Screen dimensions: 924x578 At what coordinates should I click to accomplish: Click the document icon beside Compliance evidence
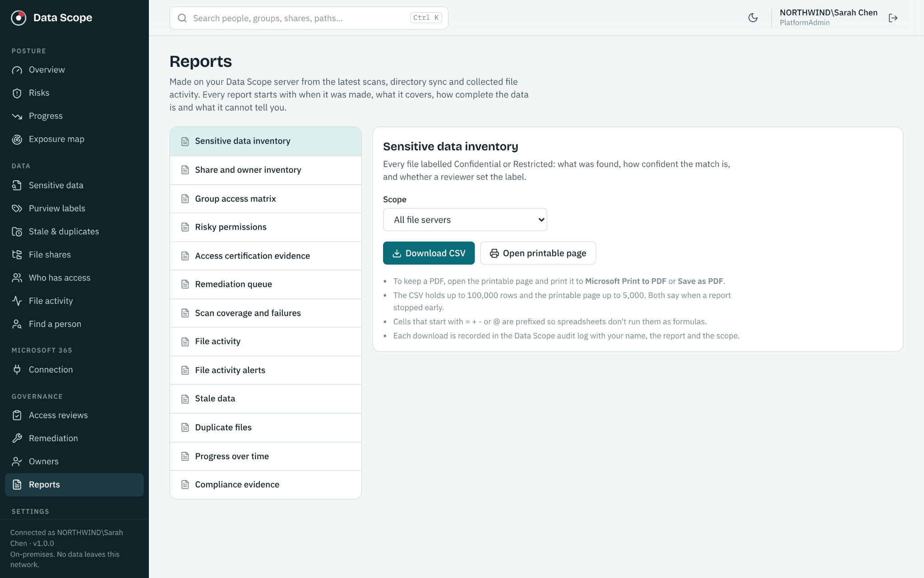point(185,485)
